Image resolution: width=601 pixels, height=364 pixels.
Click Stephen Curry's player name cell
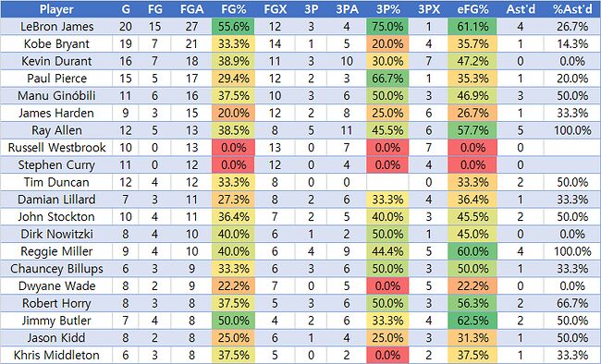point(56,164)
